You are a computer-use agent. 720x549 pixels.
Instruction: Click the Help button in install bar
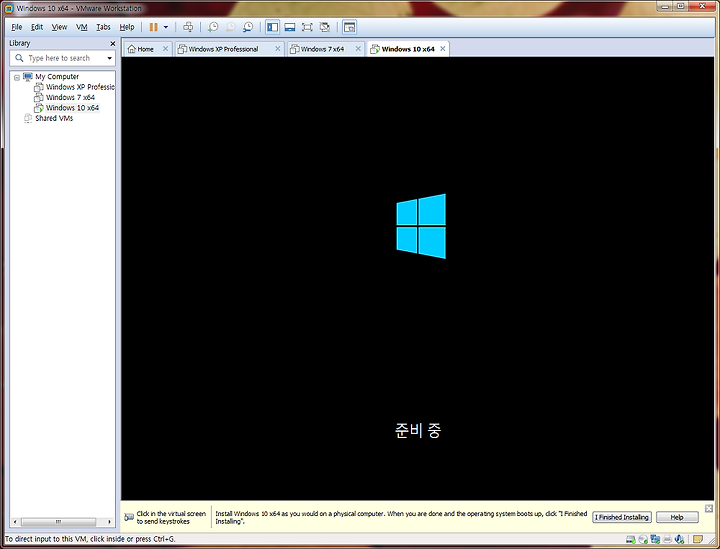coord(677,517)
